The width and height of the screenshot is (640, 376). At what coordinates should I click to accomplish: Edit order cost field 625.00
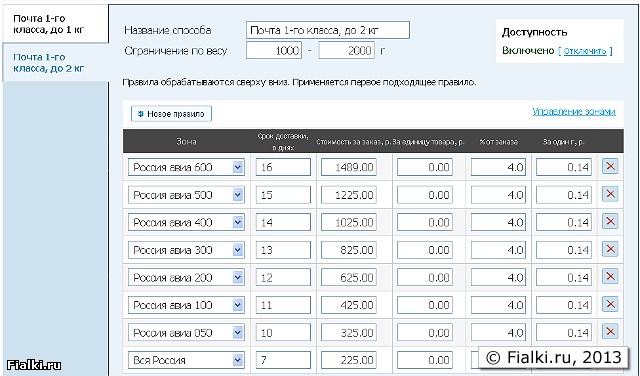tap(349, 278)
